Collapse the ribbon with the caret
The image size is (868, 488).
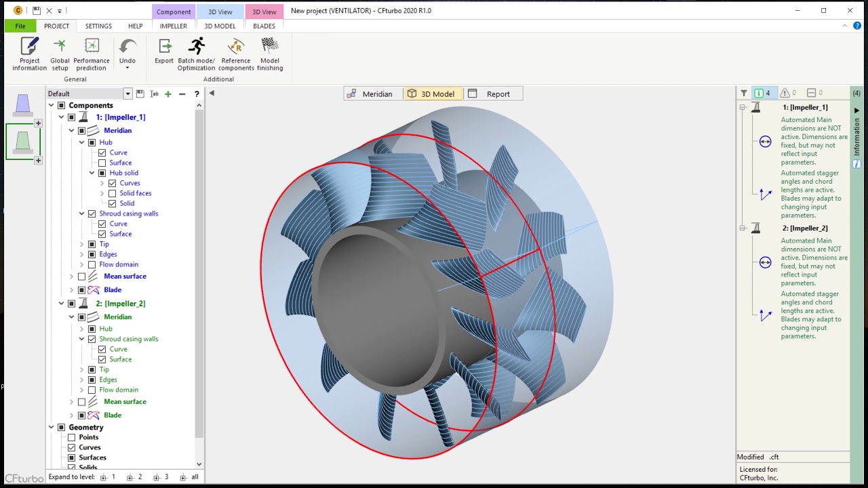(x=845, y=26)
